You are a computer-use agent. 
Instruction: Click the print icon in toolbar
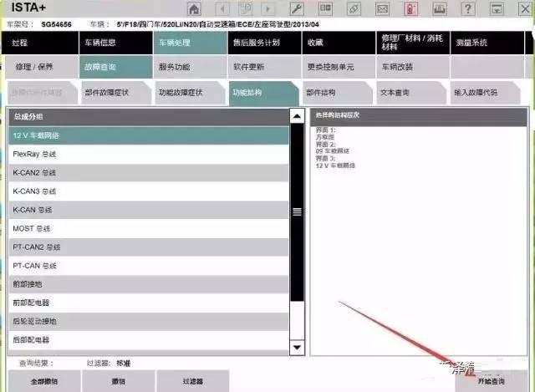[x=440, y=9]
